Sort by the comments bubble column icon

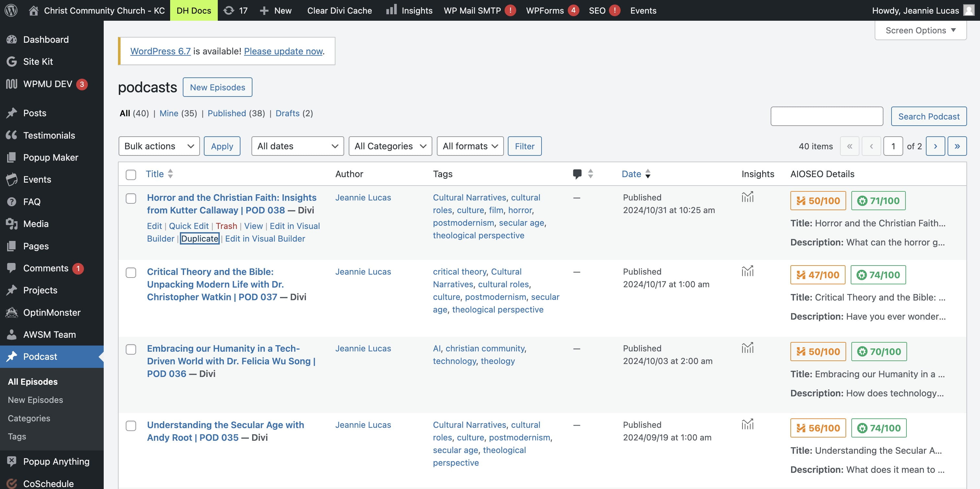point(577,174)
